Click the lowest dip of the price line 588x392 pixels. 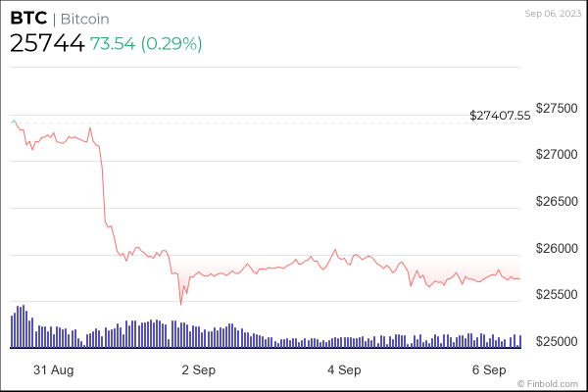pos(180,304)
